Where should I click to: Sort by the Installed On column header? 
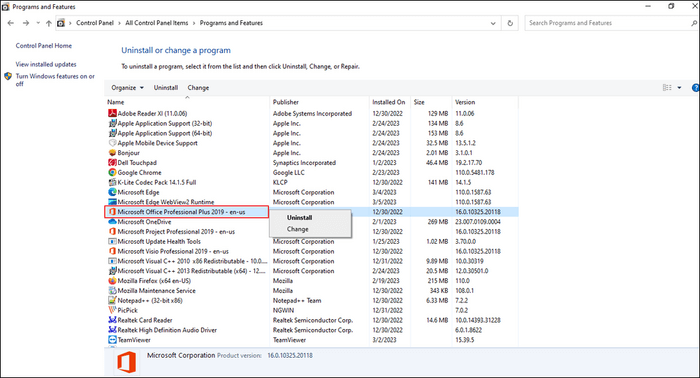click(x=390, y=102)
